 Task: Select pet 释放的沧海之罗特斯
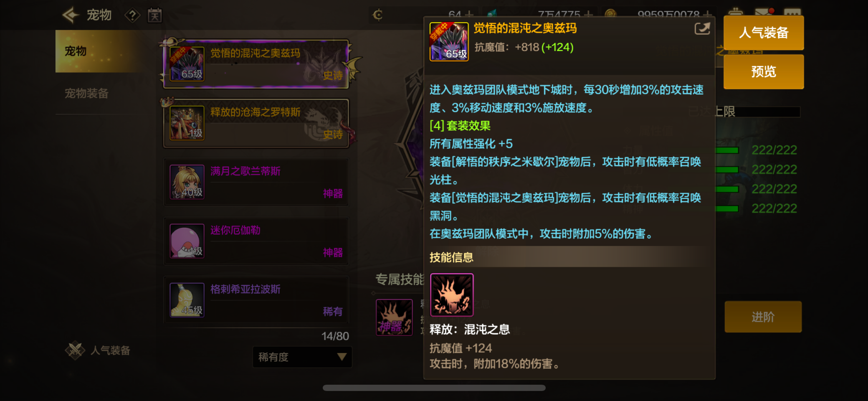pyautogui.click(x=256, y=123)
